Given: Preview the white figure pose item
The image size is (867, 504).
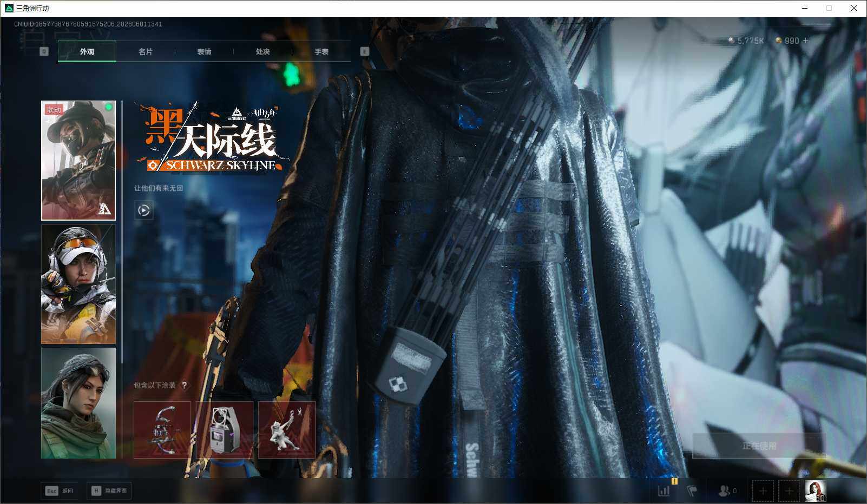Looking at the screenshot, I should (x=287, y=430).
